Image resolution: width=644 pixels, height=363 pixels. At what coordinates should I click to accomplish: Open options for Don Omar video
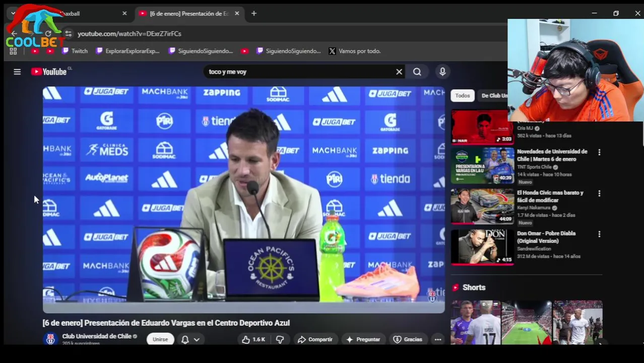[599, 234]
